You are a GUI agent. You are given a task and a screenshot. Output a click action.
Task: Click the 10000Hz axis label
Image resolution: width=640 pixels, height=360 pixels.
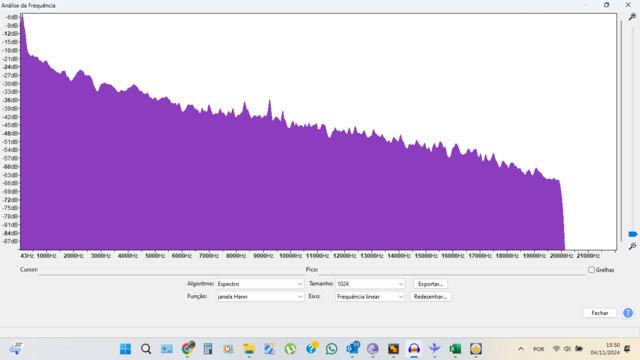(x=290, y=256)
